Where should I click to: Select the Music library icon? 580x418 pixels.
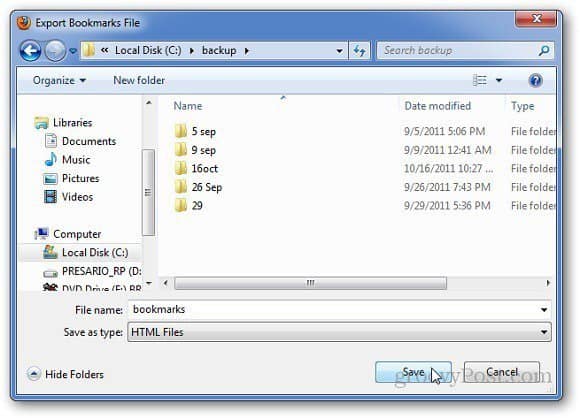(x=51, y=159)
